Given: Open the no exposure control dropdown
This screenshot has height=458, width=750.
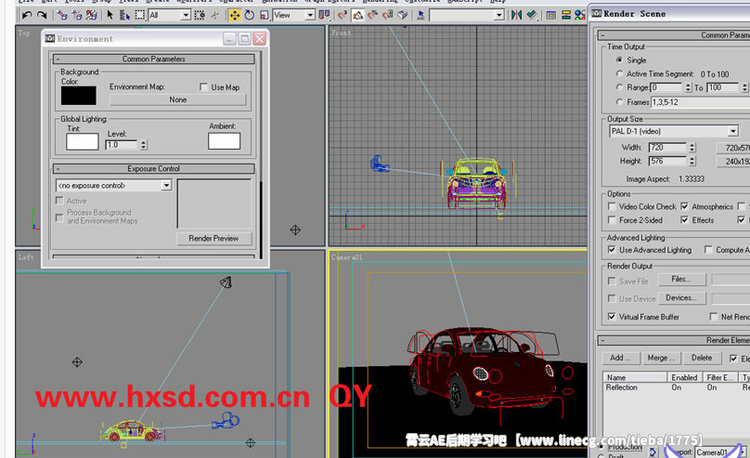Looking at the screenshot, I should tap(166, 185).
